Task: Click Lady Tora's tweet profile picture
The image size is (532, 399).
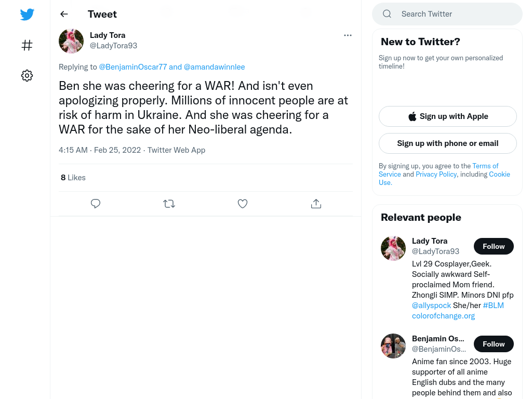Action: [x=71, y=41]
